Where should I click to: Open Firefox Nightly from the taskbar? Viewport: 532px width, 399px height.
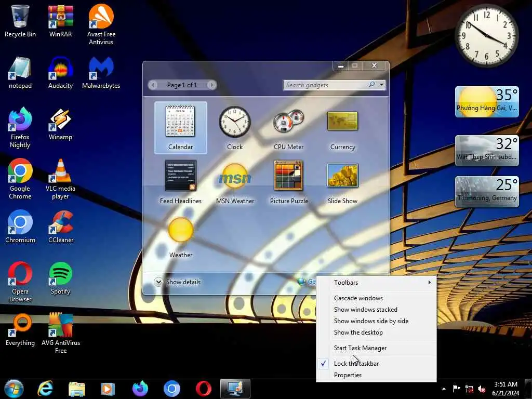[140, 389]
